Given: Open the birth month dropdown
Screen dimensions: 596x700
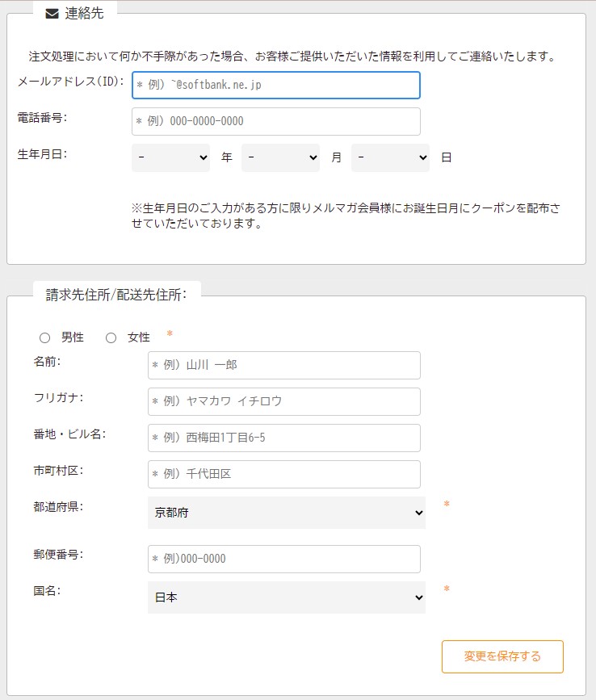Looking at the screenshot, I should pyautogui.click(x=280, y=158).
